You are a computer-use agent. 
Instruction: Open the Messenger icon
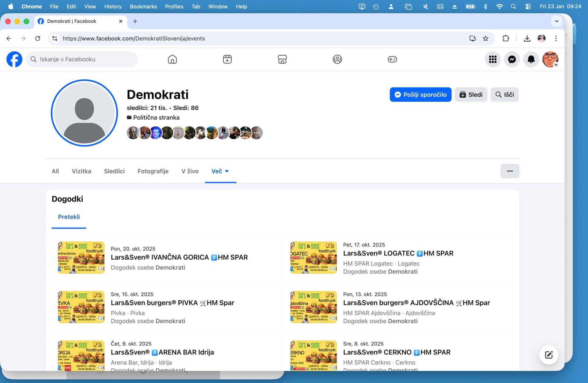pyautogui.click(x=512, y=59)
